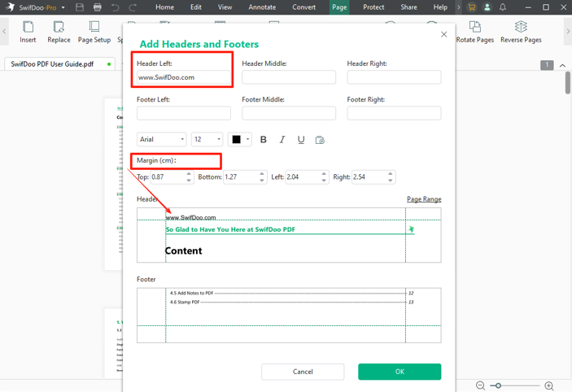Viewport: 572px width, 392px height.
Task: Click the Header Left input field
Action: pyautogui.click(x=184, y=77)
